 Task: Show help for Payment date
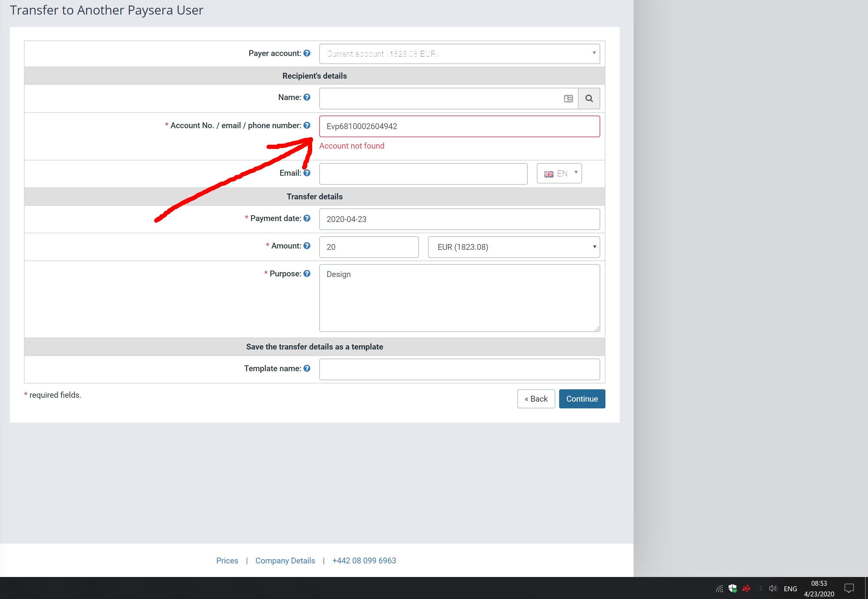[307, 218]
